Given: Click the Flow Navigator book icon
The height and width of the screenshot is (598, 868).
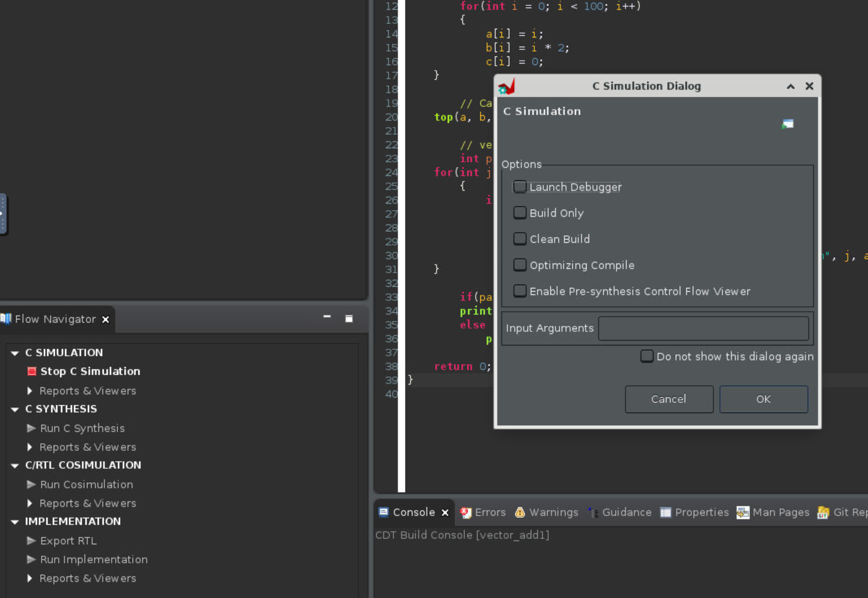Looking at the screenshot, I should point(6,318).
